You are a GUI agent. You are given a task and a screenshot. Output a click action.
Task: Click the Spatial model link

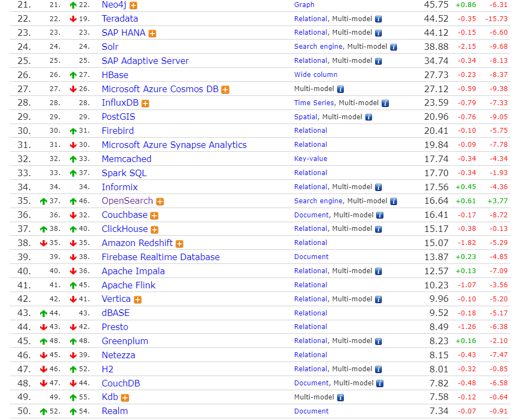coord(306,117)
